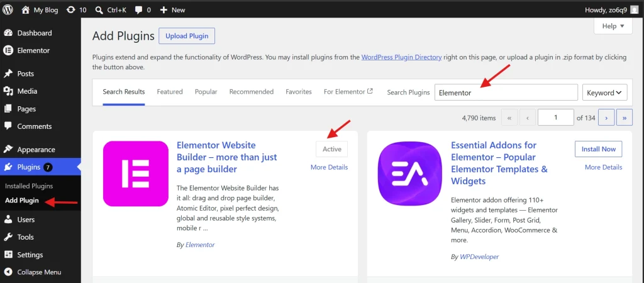Viewport: 644px width, 283px height.
Task: Click the WordPress logo in admin bar
Action: 8,9
